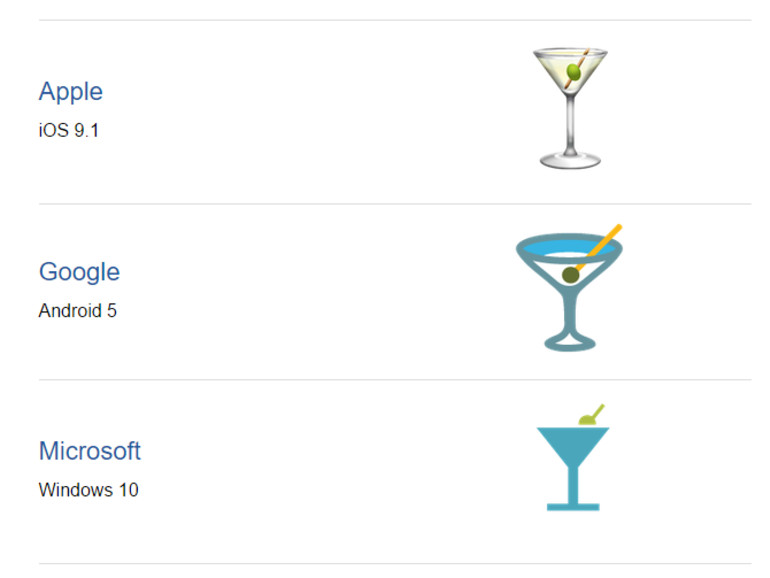Screen dimensions: 770x578
Task: Select the Windows 10 version text
Action: point(88,490)
